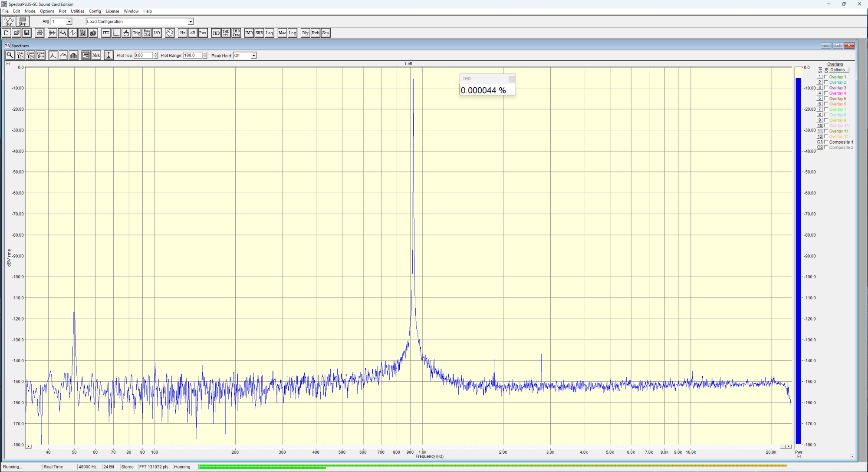Turn on the Overlay 7 checkbox
Viewport: 868px width, 472px height.
pyautogui.click(x=826, y=109)
